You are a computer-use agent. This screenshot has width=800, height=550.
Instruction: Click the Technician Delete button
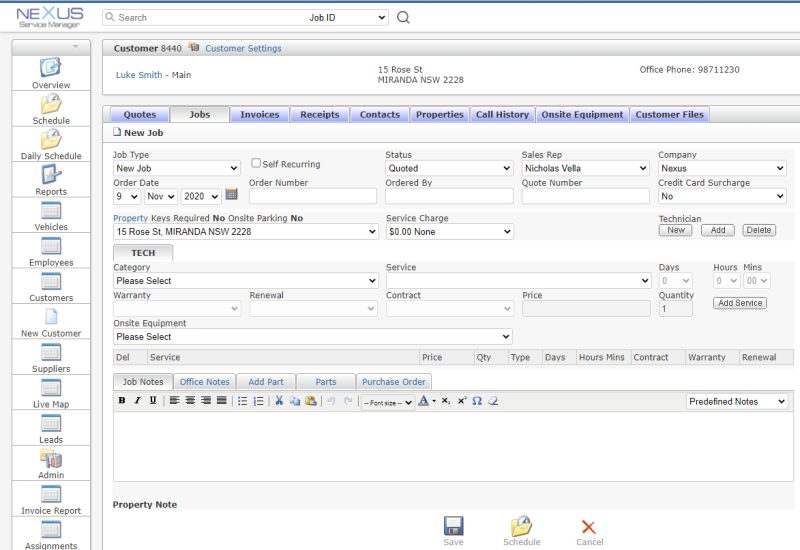click(759, 230)
